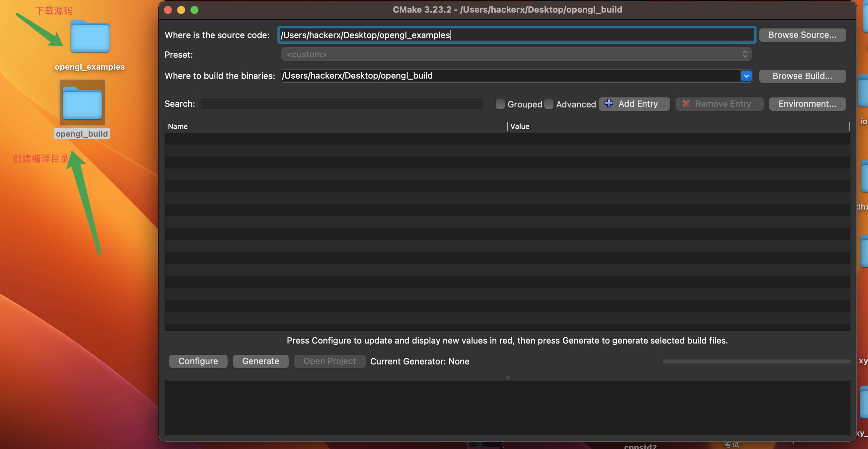Sort by the Value column header
Image resolution: width=868 pixels, height=449 pixels.
[x=678, y=126]
